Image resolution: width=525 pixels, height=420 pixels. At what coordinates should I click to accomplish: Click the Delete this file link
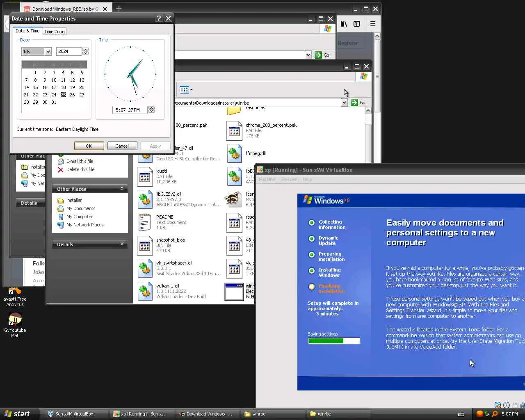[x=80, y=169]
